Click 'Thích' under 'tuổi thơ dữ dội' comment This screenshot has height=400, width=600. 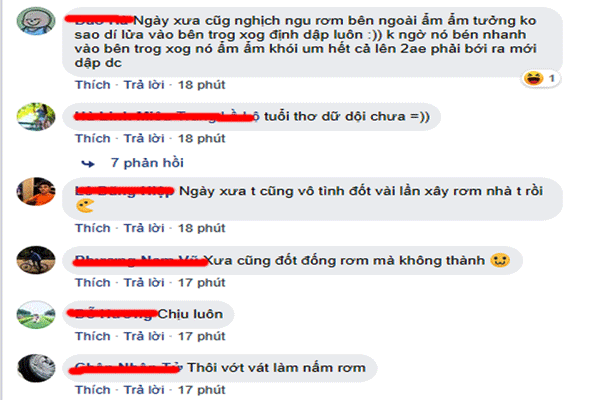click(93, 138)
